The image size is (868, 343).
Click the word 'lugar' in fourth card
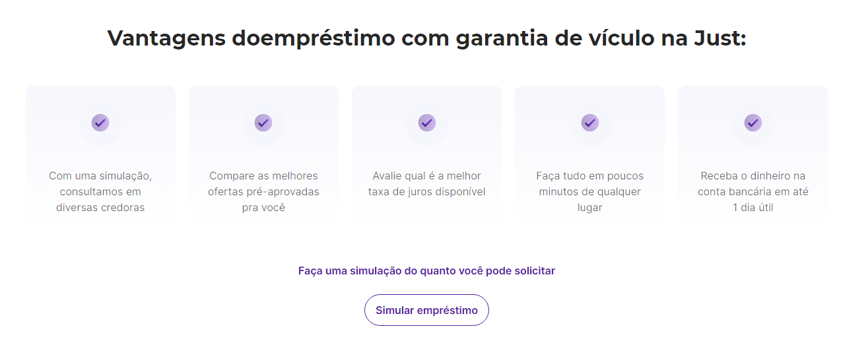point(589,207)
